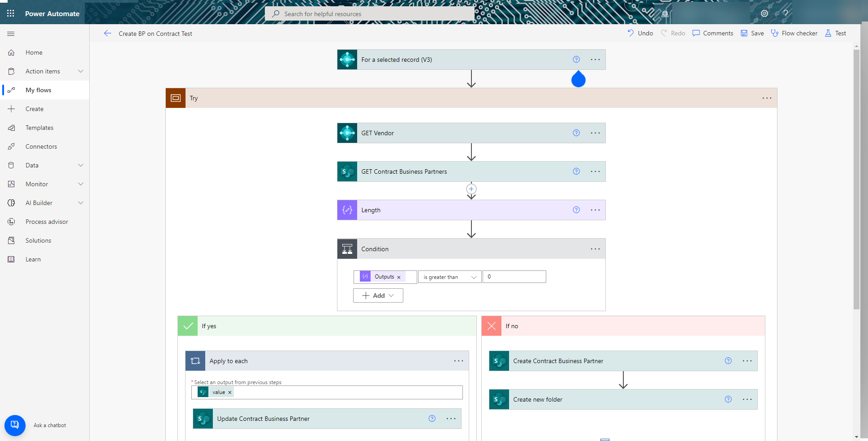This screenshot has height=441, width=868.
Task: Open the Microsoft 365 app launcher waffle
Action: click(10, 13)
